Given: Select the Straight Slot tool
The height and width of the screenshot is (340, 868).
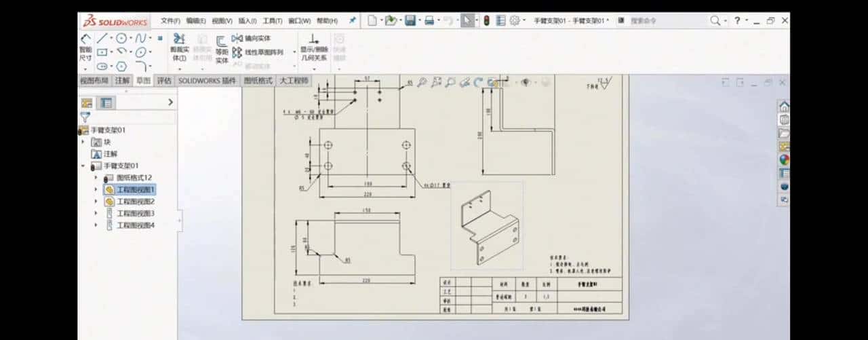Looking at the screenshot, I should tap(102, 67).
